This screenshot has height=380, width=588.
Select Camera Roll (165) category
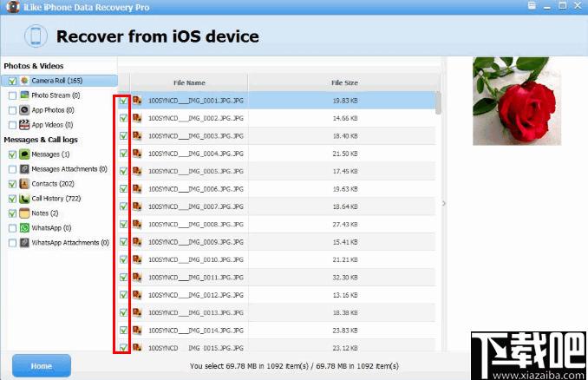click(x=57, y=81)
